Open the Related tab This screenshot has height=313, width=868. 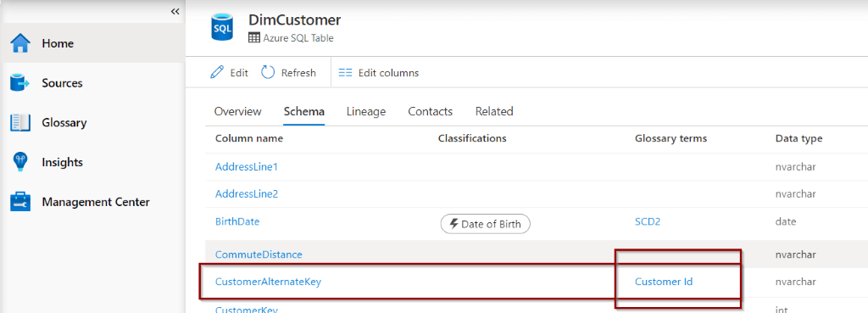tap(494, 111)
